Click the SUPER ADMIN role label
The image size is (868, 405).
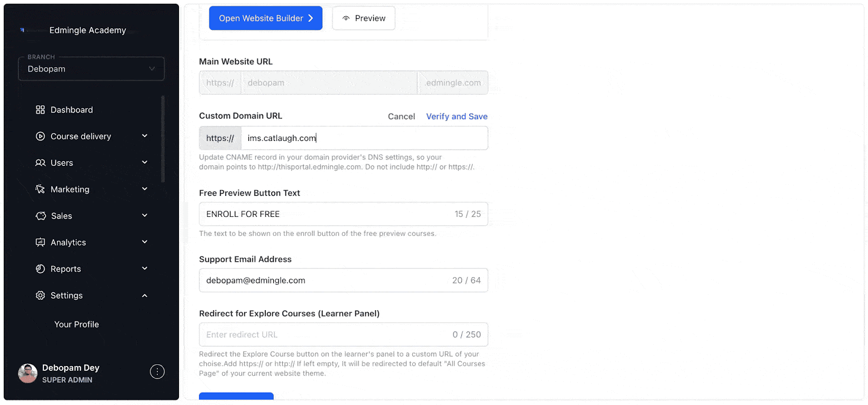tap(67, 380)
